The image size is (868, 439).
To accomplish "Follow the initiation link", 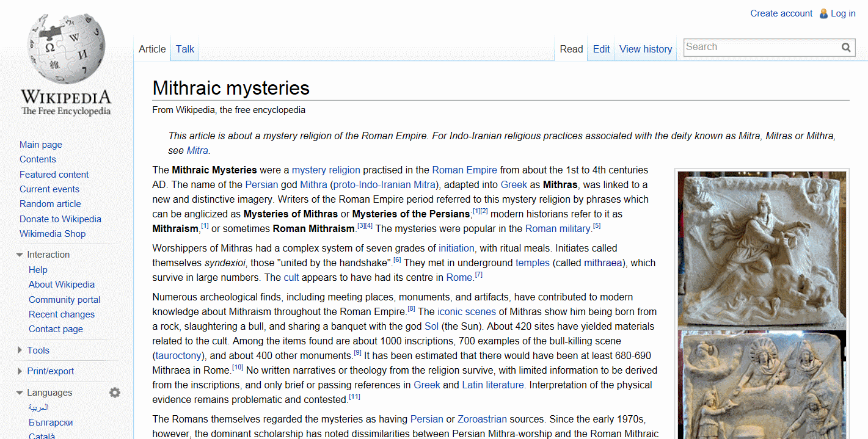I will coord(456,248).
